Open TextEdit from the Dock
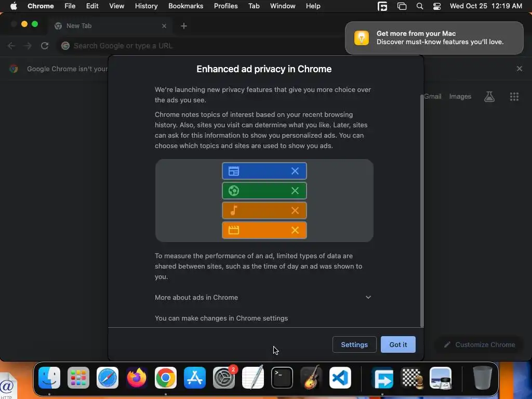This screenshot has height=399, width=532. coord(253,378)
